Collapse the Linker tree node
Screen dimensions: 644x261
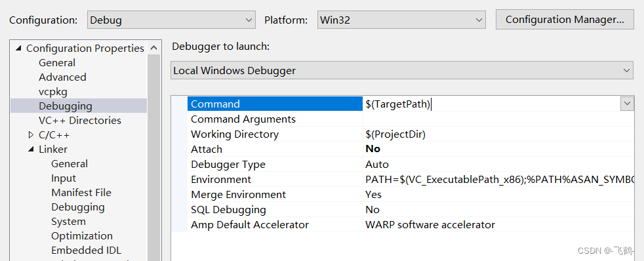[x=31, y=150]
